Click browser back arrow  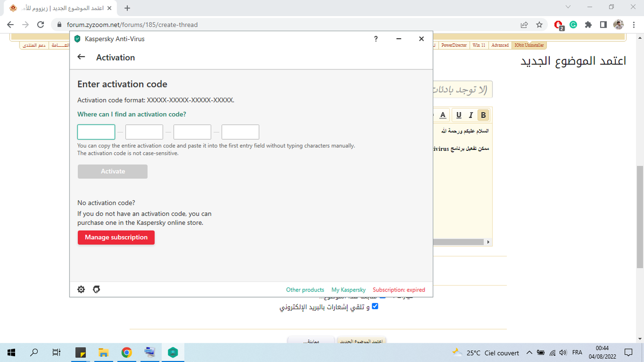click(11, 25)
